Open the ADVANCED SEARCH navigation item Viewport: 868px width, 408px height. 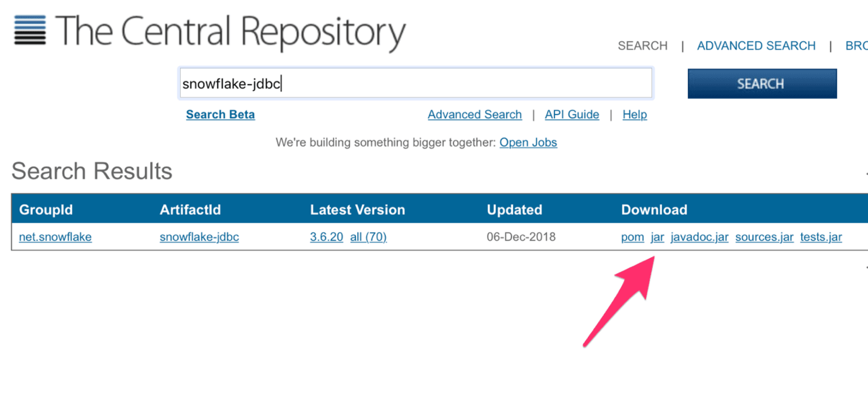[756, 46]
